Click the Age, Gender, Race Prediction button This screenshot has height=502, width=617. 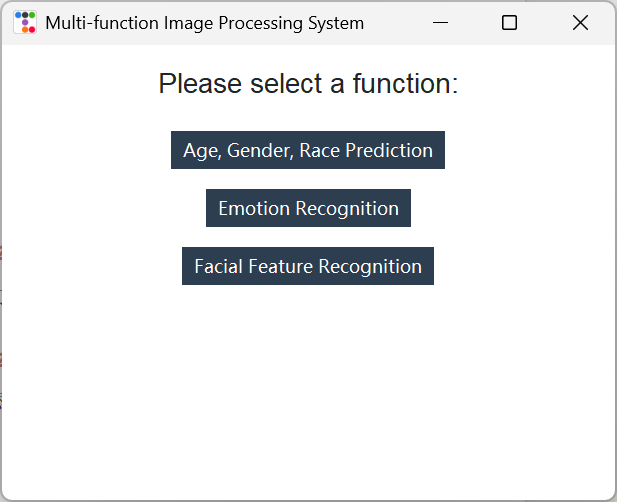click(307, 150)
